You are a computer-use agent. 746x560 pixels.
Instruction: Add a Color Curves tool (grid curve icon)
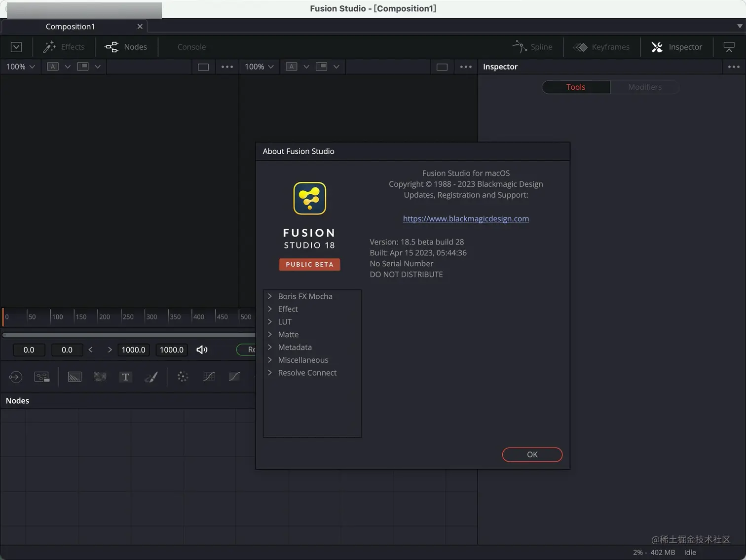[209, 377]
